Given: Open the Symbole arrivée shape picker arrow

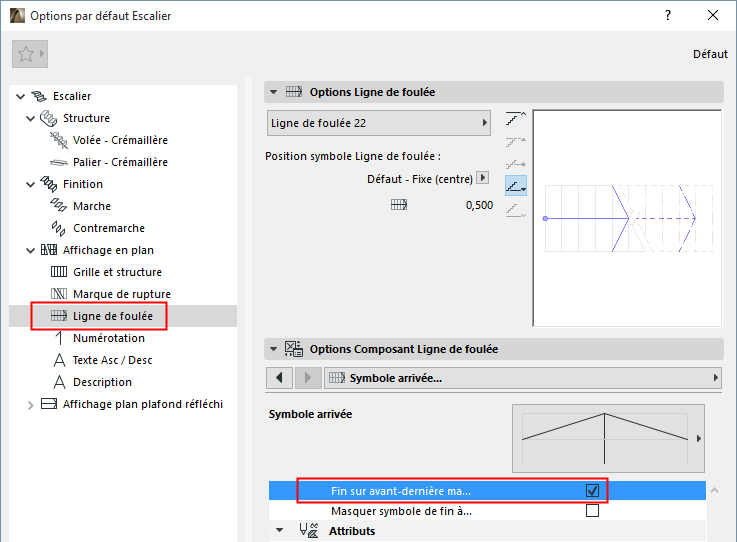Looking at the screenshot, I should pos(698,439).
